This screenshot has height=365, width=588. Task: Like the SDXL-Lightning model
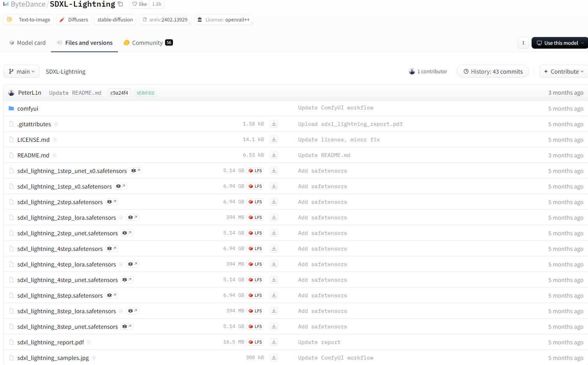(x=139, y=4)
